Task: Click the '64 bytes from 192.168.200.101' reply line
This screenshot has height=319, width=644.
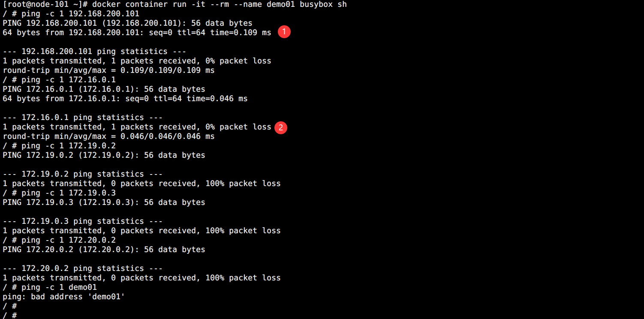Action: click(x=137, y=33)
